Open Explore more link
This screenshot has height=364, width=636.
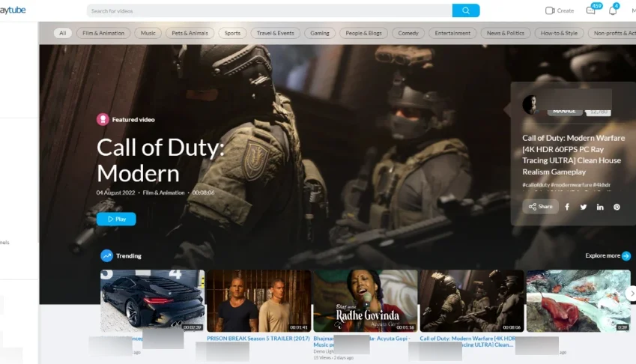point(603,255)
